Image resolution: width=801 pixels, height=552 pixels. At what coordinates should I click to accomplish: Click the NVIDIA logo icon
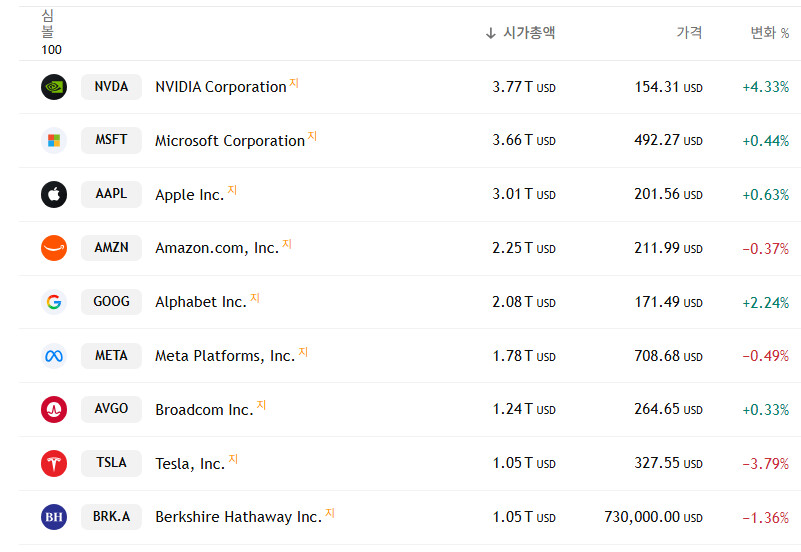(x=54, y=87)
